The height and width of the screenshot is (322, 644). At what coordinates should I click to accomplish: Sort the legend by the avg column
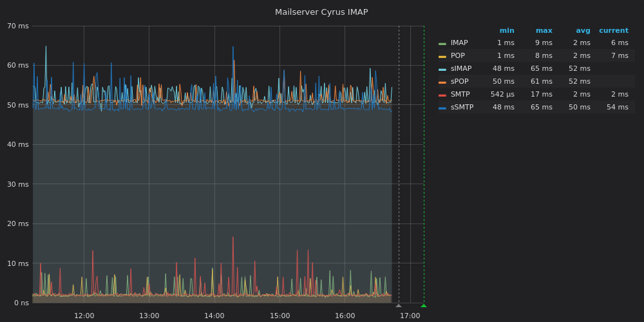pyautogui.click(x=583, y=30)
